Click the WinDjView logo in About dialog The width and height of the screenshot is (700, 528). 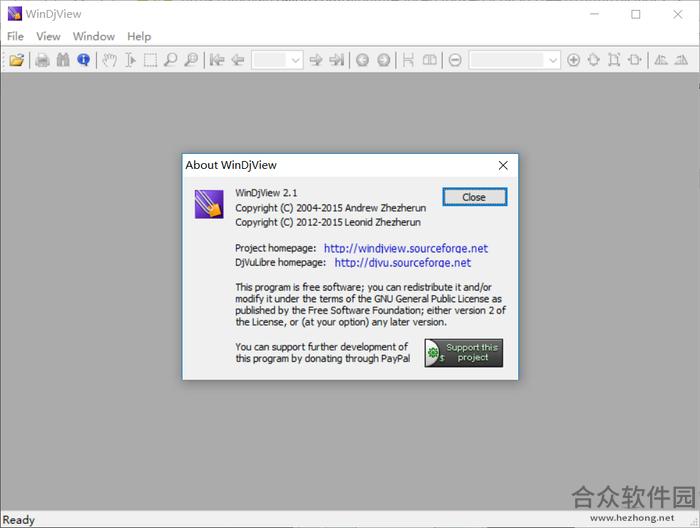[209, 204]
